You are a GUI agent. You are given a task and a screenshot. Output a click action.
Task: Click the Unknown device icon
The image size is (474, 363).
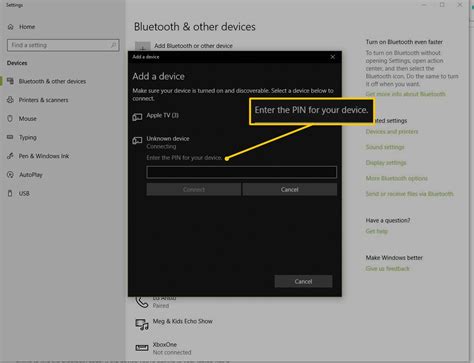(x=137, y=140)
